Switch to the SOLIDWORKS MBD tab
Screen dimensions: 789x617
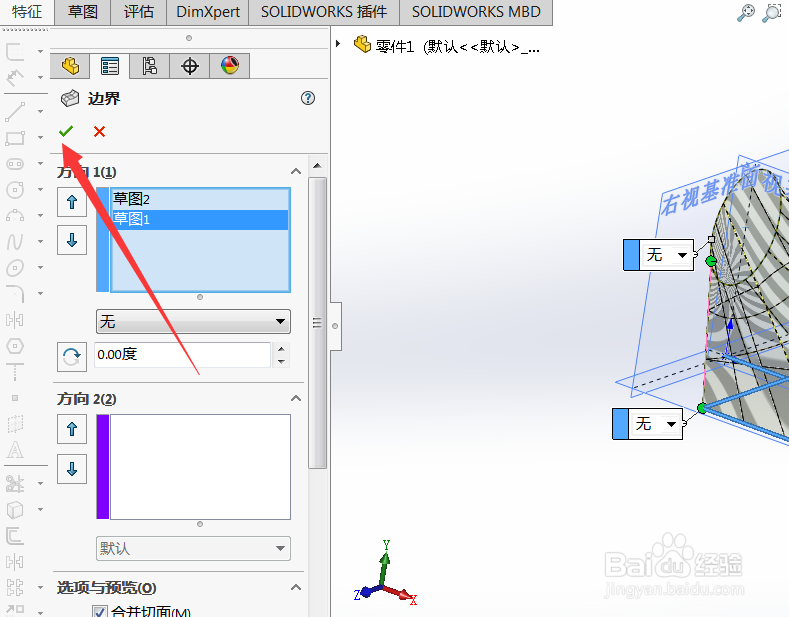pyautogui.click(x=476, y=12)
